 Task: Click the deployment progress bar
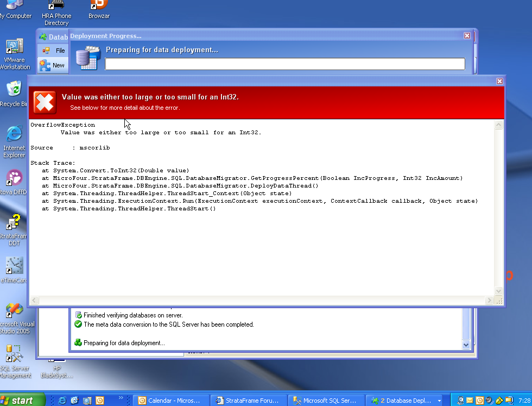pos(285,64)
